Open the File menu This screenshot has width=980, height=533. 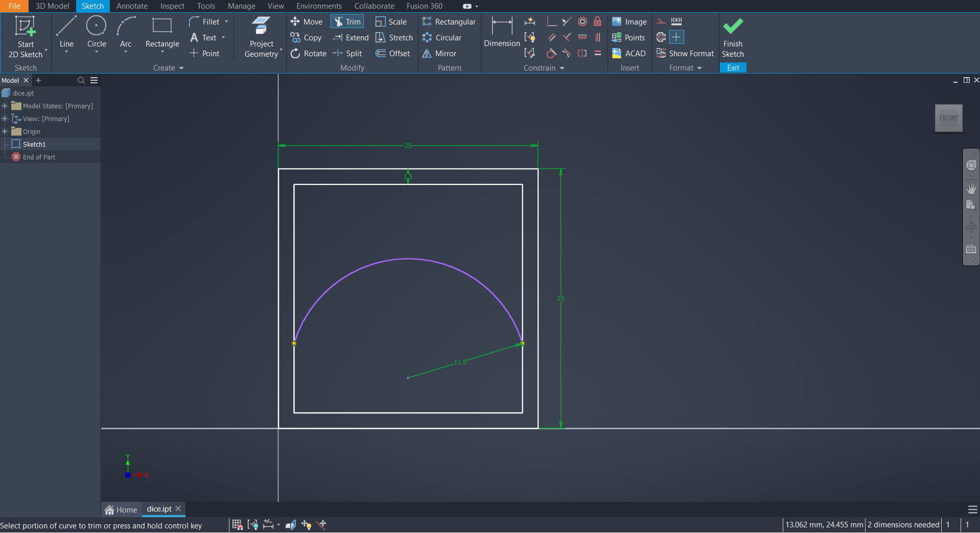(x=14, y=6)
